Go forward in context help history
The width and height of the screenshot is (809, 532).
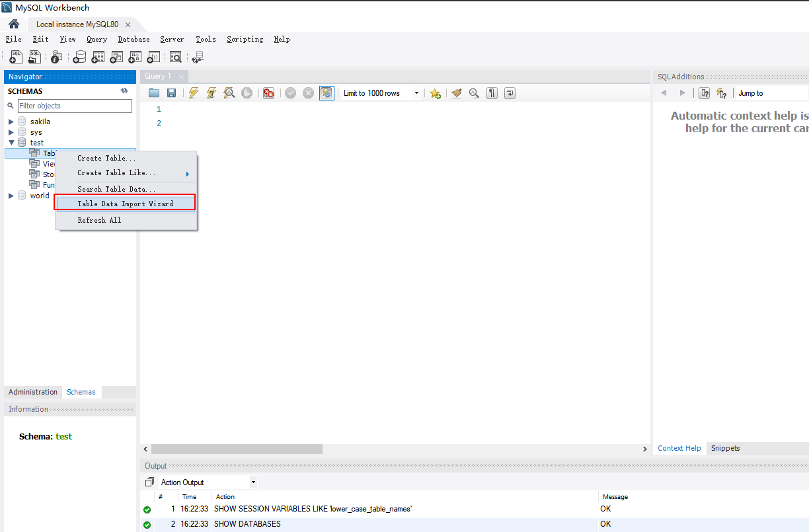(x=683, y=93)
